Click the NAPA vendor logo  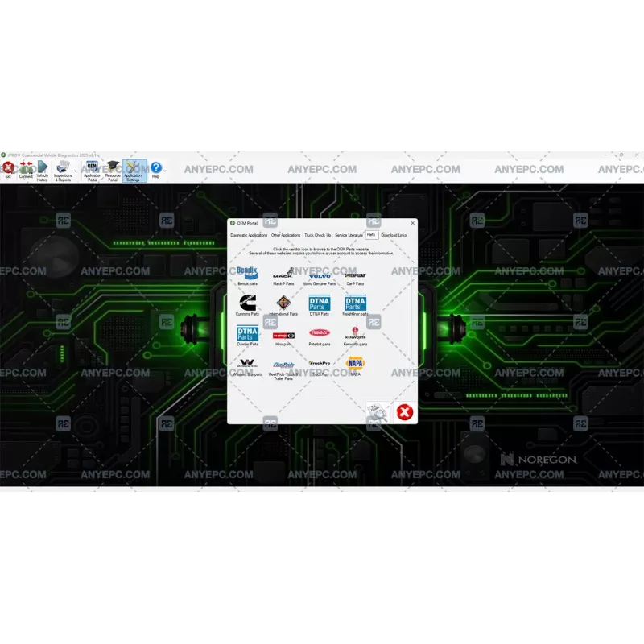point(355,362)
